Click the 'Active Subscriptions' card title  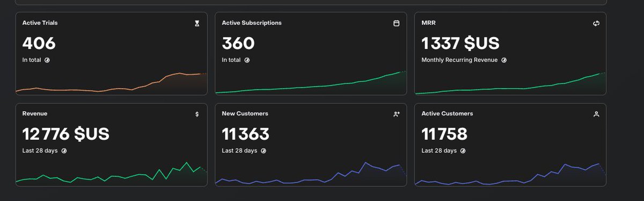(252, 23)
